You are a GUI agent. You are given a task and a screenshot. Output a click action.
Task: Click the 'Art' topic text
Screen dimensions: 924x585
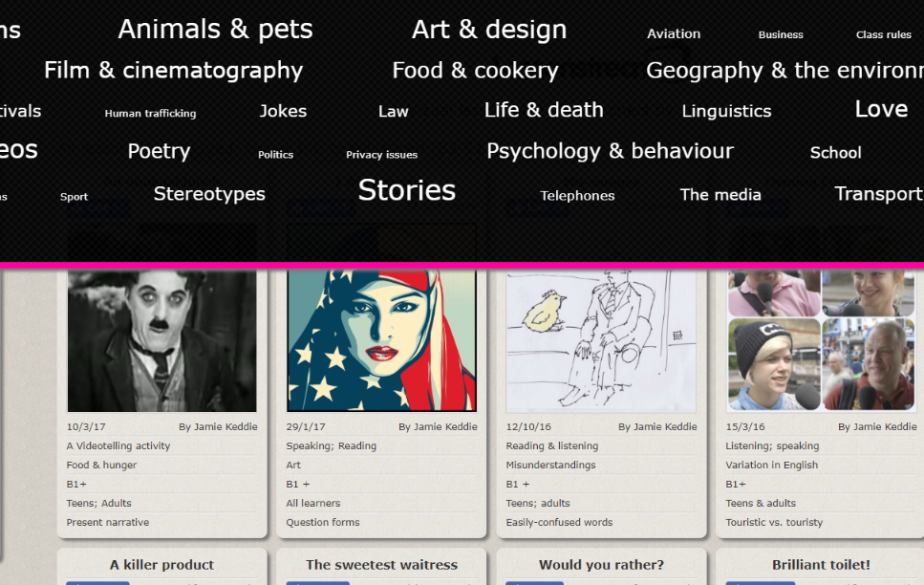pos(293,466)
